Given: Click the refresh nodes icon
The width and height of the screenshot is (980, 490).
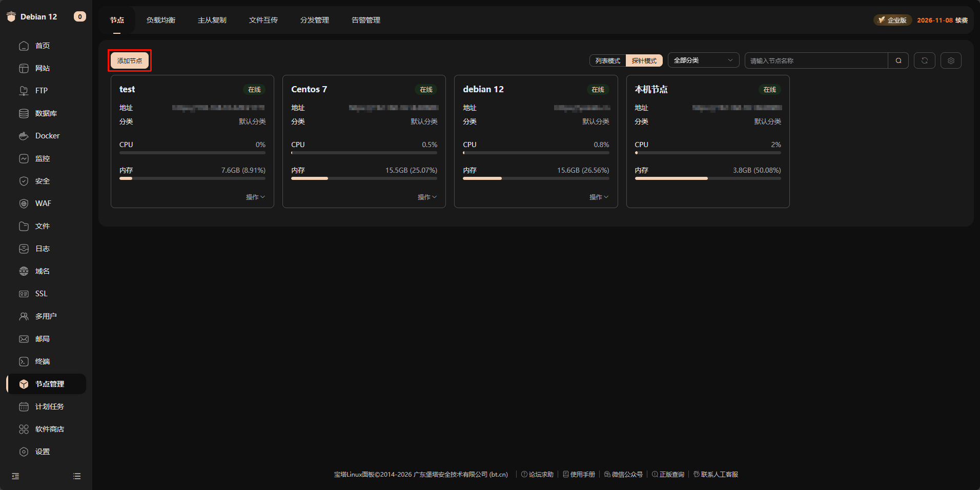Looking at the screenshot, I should click(x=924, y=60).
